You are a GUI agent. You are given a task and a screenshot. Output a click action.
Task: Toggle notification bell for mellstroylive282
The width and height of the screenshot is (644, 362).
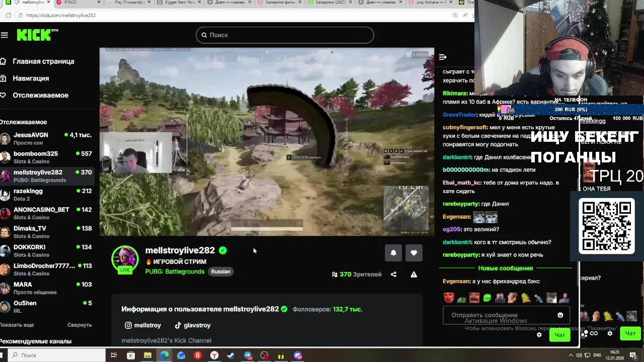point(393,253)
